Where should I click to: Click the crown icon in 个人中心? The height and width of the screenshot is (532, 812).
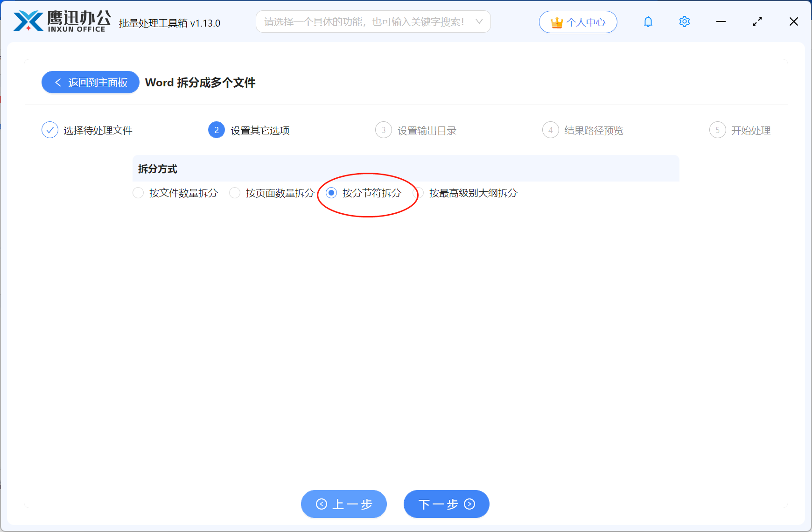click(x=557, y=21)
